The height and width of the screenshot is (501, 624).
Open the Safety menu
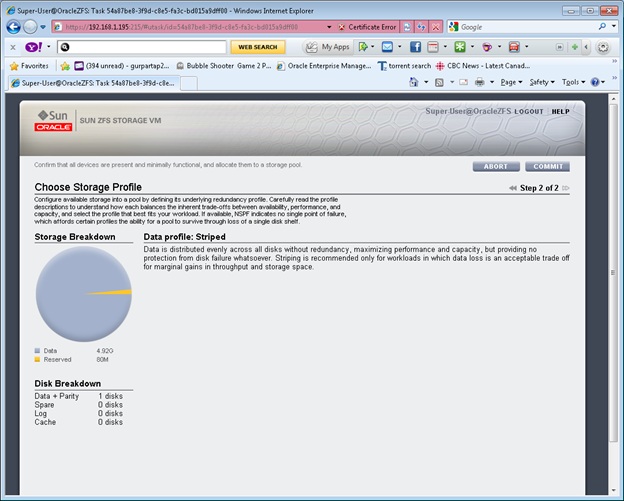coord(542,82)
